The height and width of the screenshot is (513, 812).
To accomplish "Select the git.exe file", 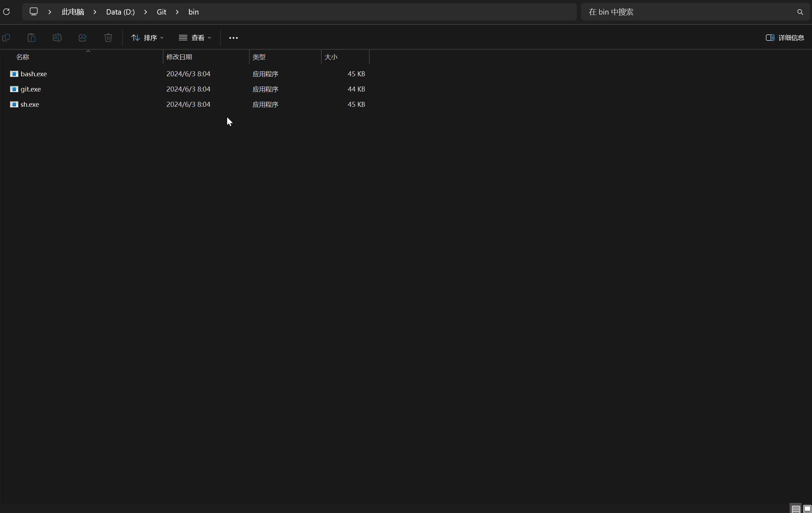I will (x=31, y=89).
